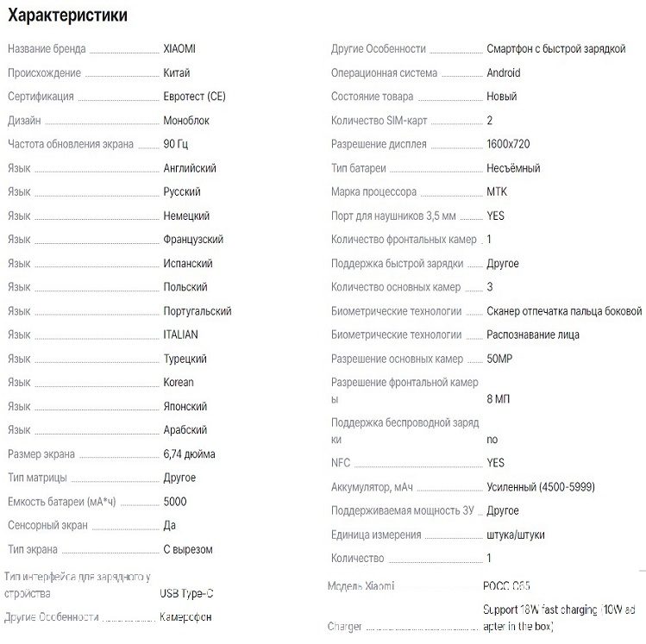The width and height of the screenshot is (646, 644).
Task: Click the Усиленный (4500-5999) battery value
Action: click(x=541, y=487)
